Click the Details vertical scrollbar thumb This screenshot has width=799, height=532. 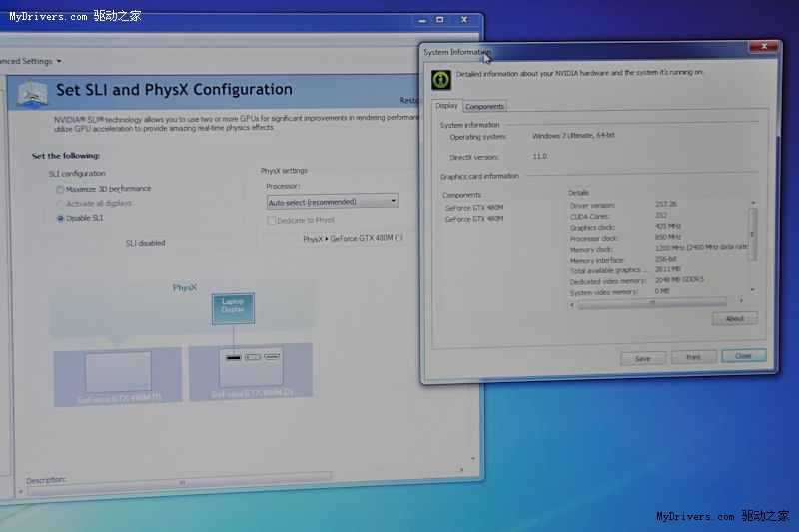[753, 235]
